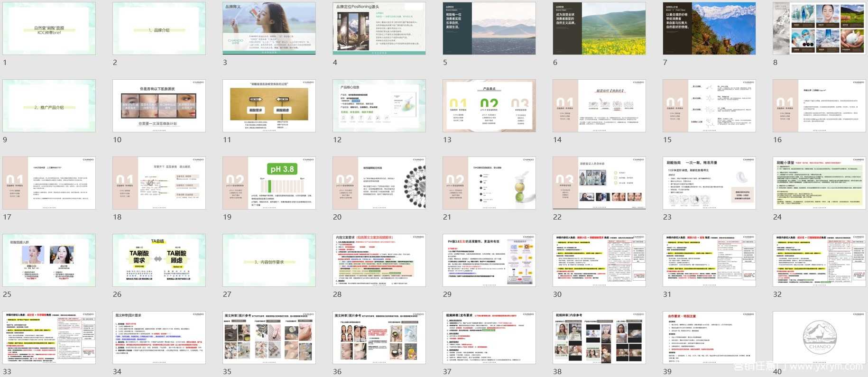The height and width of the screenshot is (377, 868).
Task: Select slide 12 '产品核心信息' thumbnail
Action: point(379,106)
